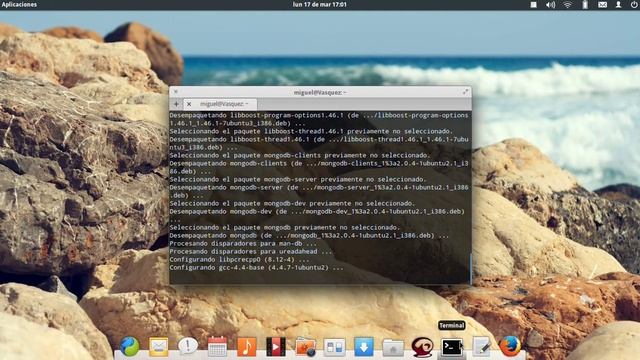Close the terminal window

click(x=176, y=92)
